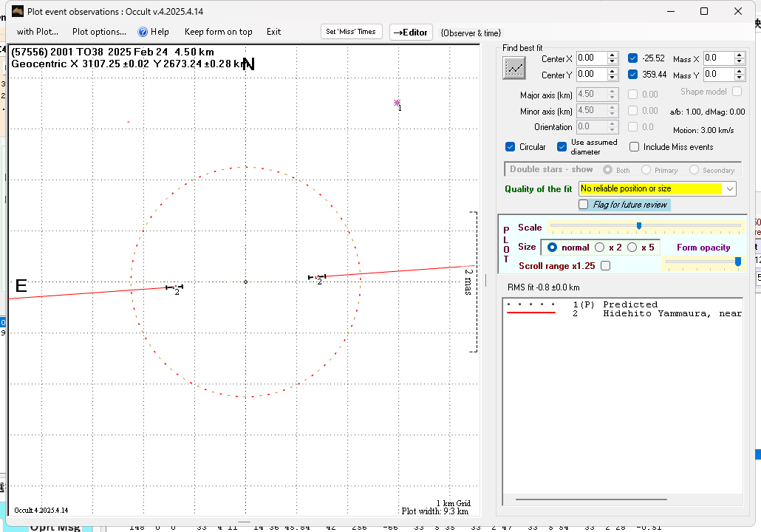Increase Center X with the up arrow
The width and height of the screenshot is (761, 532).
click(x=612, y=55)
